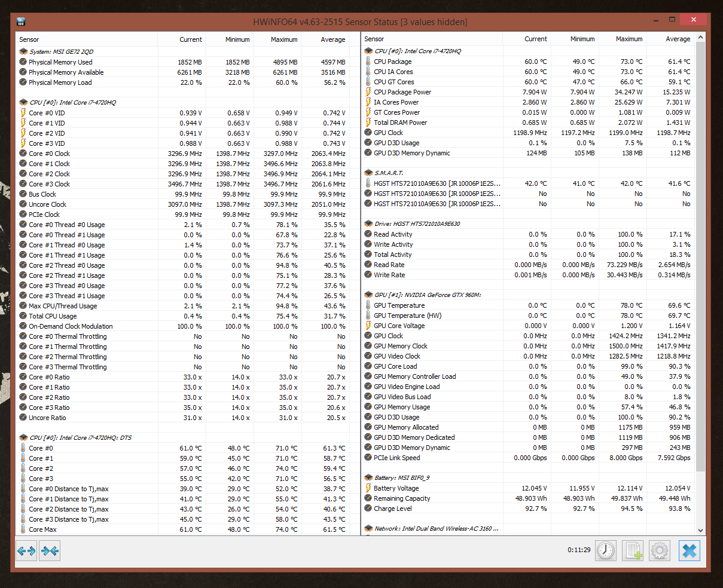Select the GPU Video Engine Load row
The height and width of the screenshot is (588, 723).
pos(527,387)
